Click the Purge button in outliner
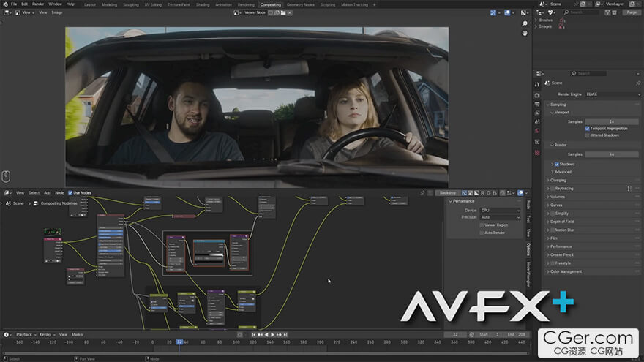Viewport: 644px width, 362px height. [x=632, y=12]
